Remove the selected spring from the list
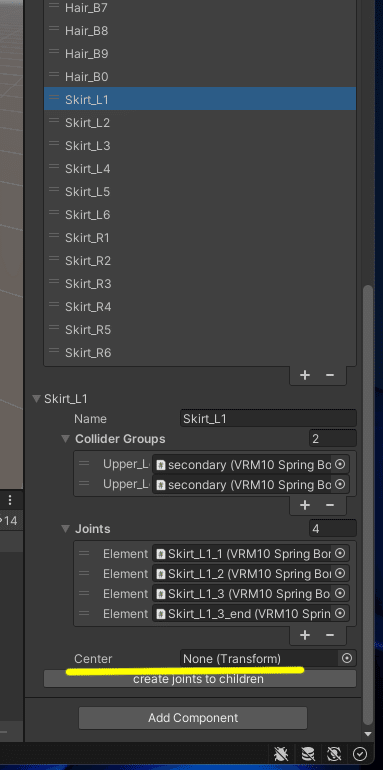The height and width of the screenshot is (770, 383). pyautogui.click(x=330, y=375)
